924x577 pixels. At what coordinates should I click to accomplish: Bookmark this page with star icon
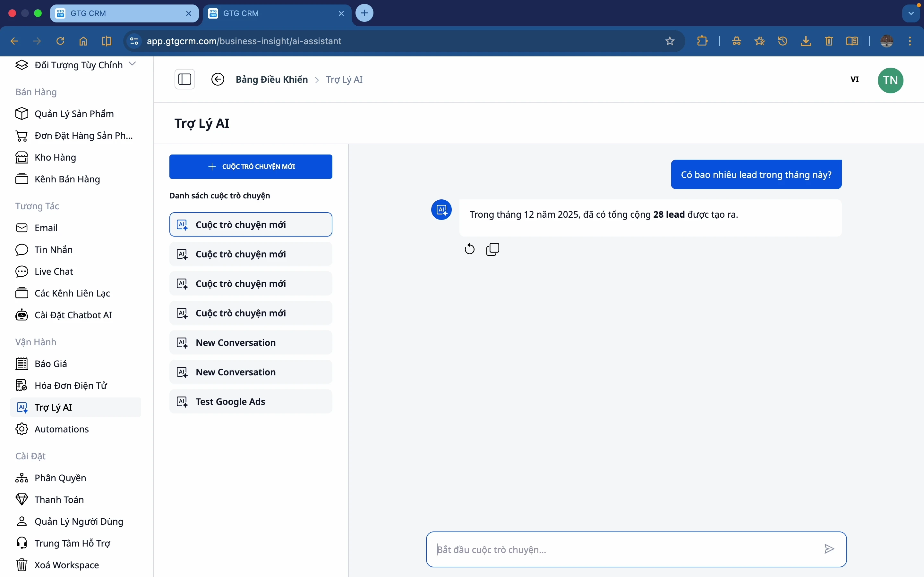pos(670,41)
